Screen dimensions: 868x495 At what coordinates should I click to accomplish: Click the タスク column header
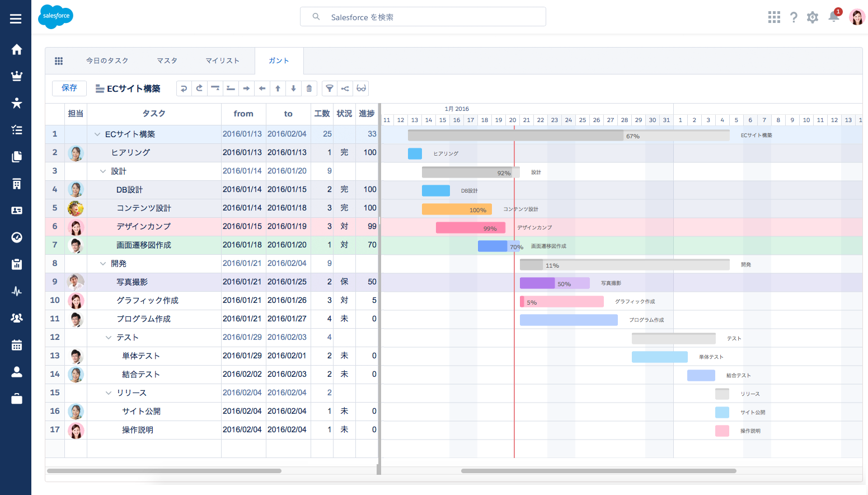tap(154, 114)
